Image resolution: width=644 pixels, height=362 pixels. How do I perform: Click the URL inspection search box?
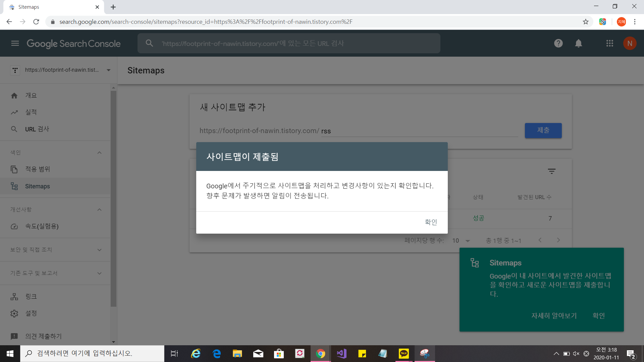point(289,43)
